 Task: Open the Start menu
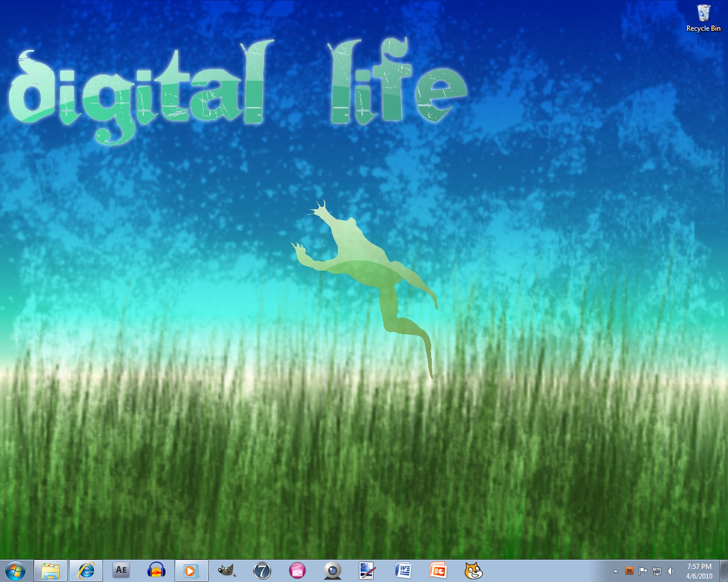(14, 571)
